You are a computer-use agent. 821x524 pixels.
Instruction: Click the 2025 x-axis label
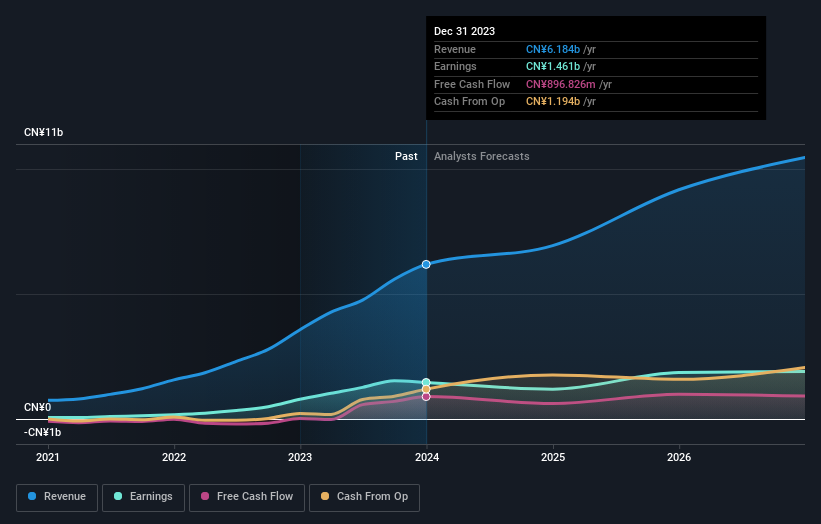553,457
